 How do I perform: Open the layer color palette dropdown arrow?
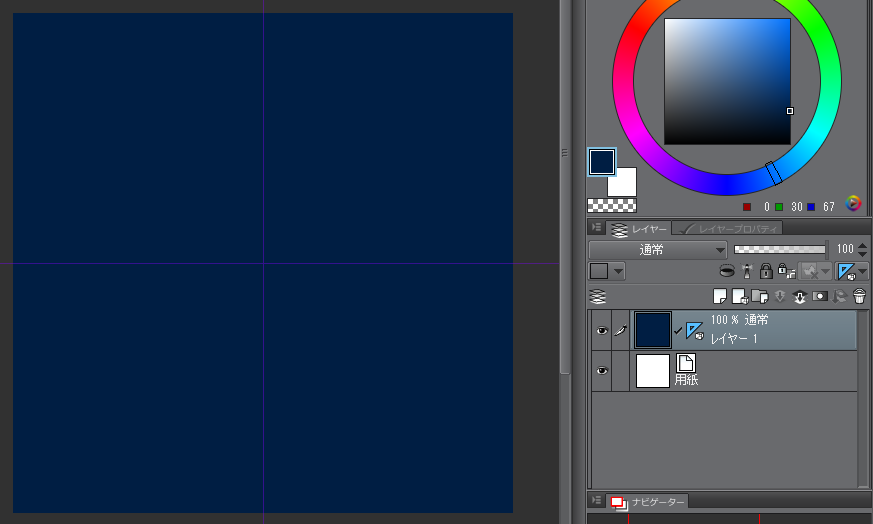pos(619,272)
